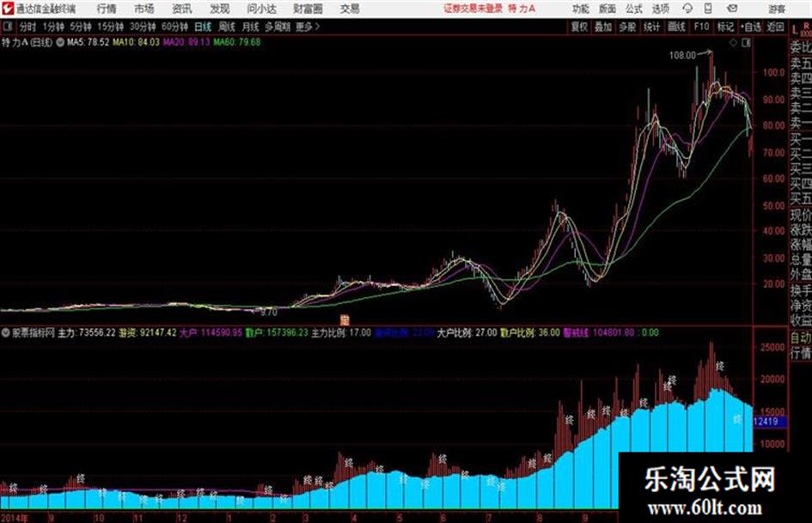The width and height of the screenshot is (812, 523).
Task: Open the 选项 menu
Action: [661, 9]
